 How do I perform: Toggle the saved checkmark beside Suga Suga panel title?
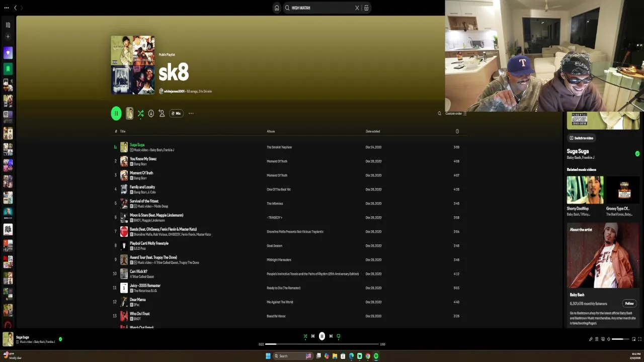(x=637, y=153)
